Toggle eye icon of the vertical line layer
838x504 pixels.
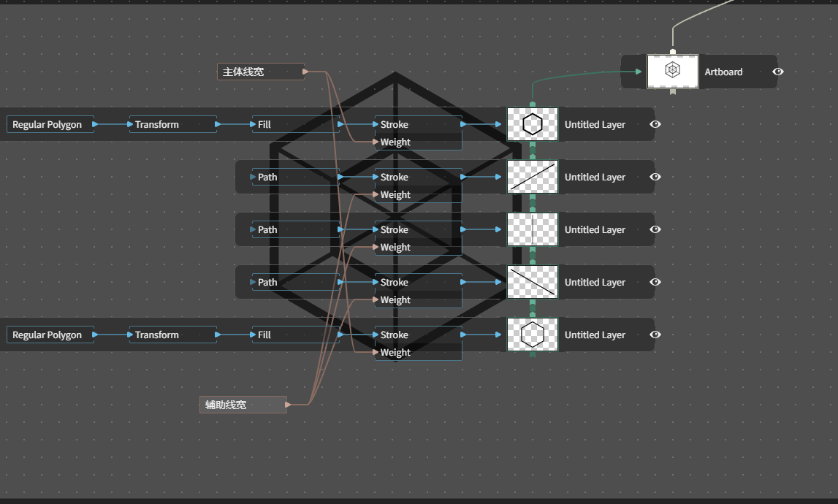tap(655, 229)
